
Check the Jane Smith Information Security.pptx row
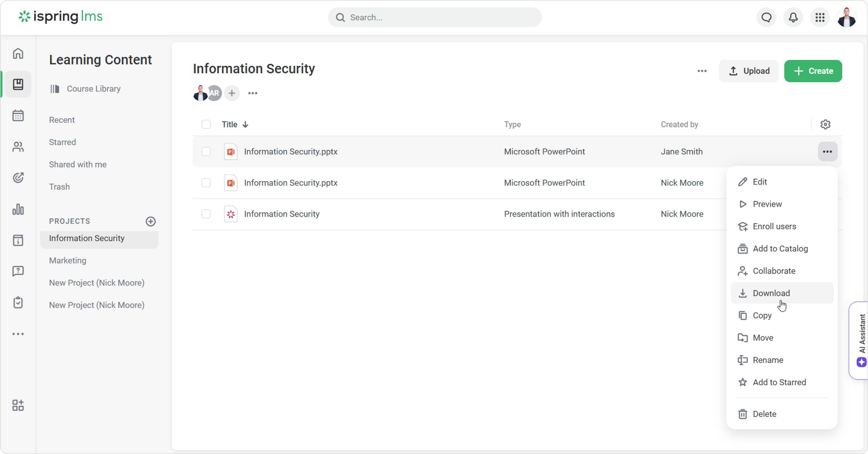pyautogui.click(x=206, y=151)
